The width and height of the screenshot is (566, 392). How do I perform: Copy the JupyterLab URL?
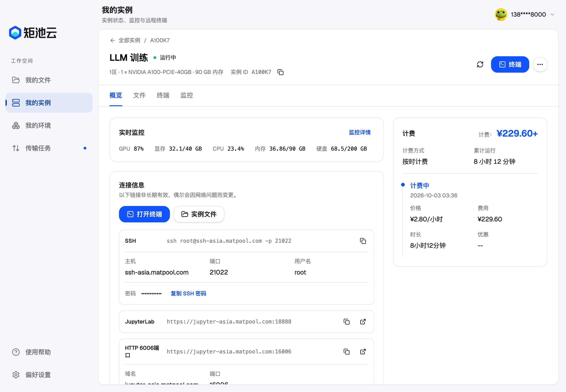(x=346, y=322)
